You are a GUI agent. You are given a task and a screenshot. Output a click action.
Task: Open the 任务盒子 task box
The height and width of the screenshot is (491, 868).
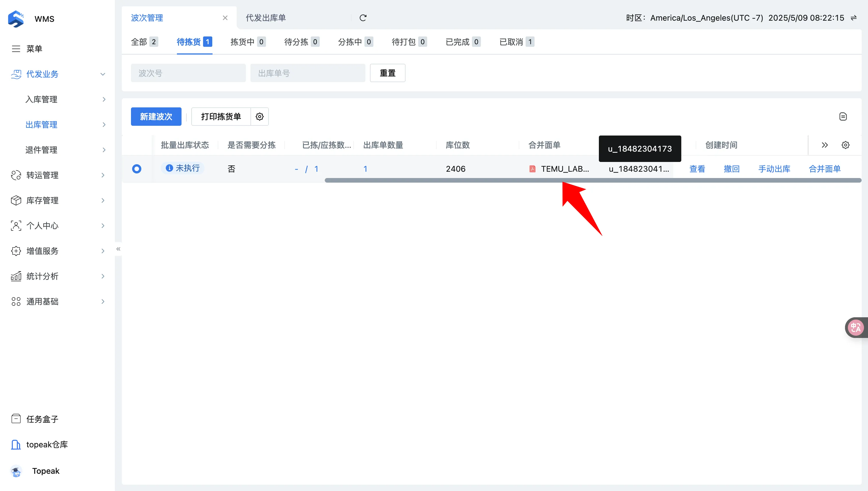click(42, 419)
